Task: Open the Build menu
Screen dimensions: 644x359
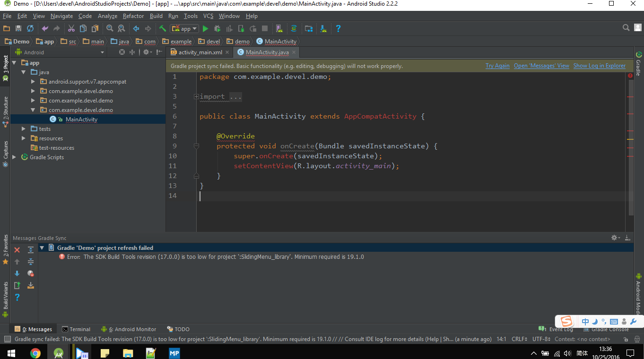Action: 156,16
